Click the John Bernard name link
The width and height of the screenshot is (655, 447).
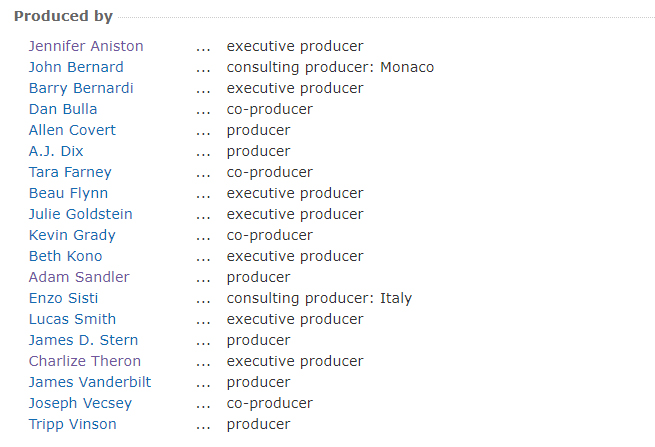click(x=76, y=67)
